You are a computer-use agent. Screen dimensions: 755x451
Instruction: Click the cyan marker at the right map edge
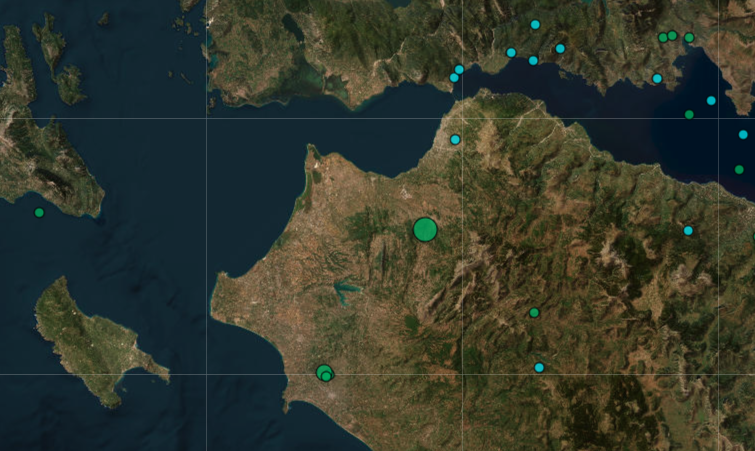[743, 134]
